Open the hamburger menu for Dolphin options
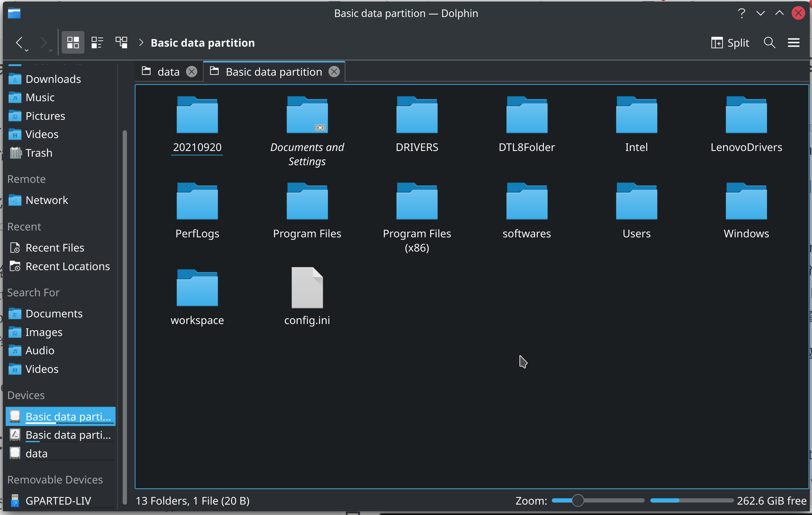This screenshot has width=812, height=515. (x=794, y=43)
